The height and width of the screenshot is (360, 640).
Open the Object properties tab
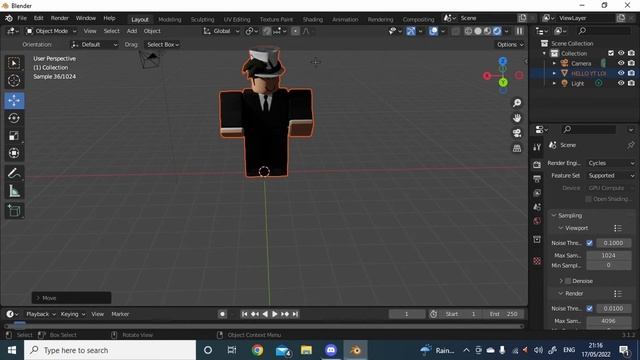pos(537,239)
